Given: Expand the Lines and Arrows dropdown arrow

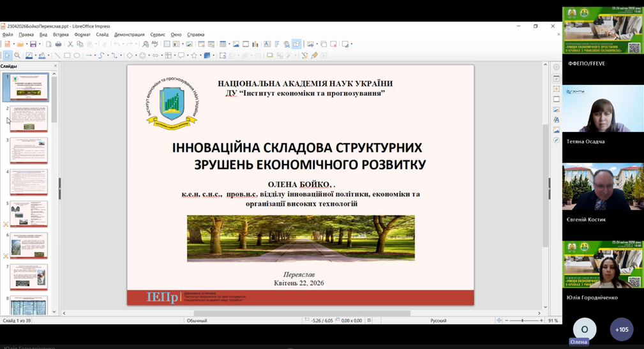Looking at the screenshot, I should [95, 56].
